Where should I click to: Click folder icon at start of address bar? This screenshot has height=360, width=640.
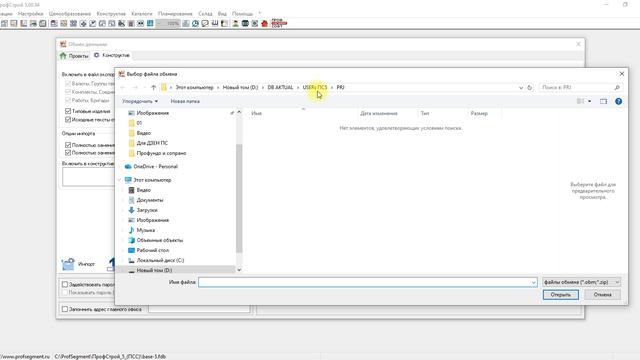point(164,87)
